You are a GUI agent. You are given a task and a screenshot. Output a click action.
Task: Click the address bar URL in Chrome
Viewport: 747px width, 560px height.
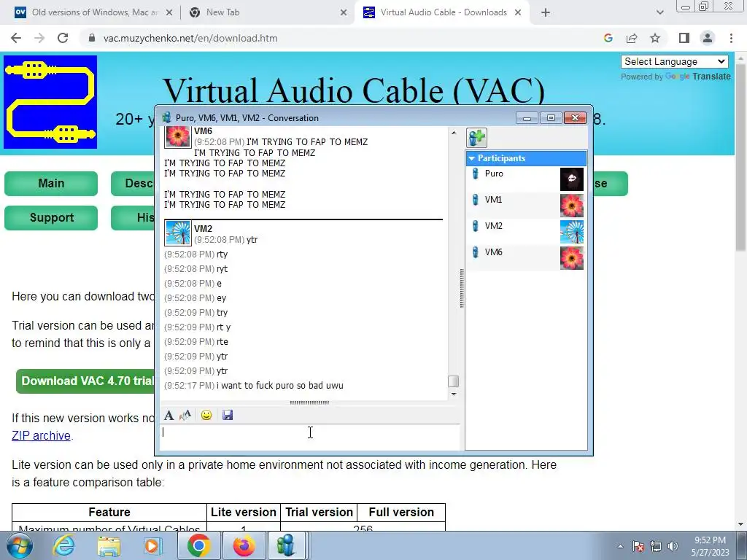[190, 38]
